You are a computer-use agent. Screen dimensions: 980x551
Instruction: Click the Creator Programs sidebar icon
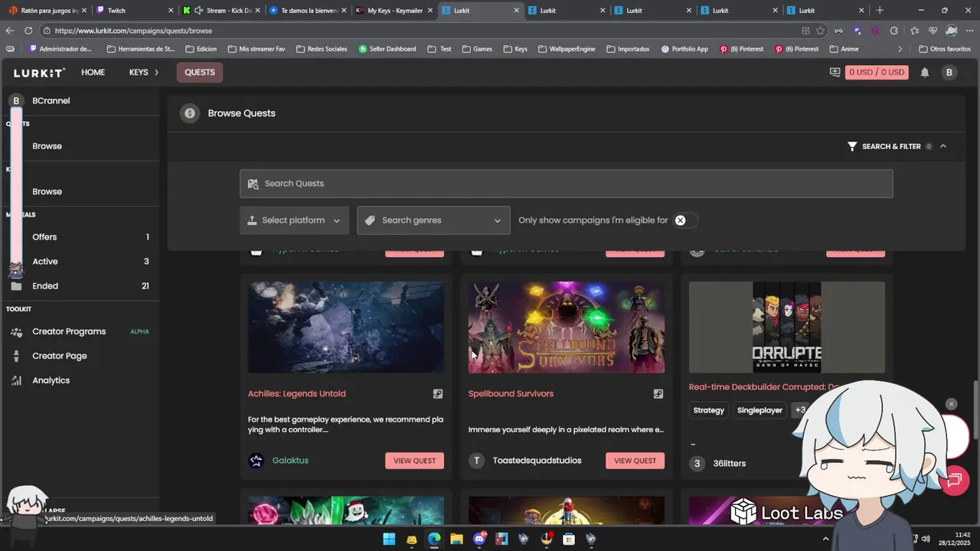pos(16,331)
